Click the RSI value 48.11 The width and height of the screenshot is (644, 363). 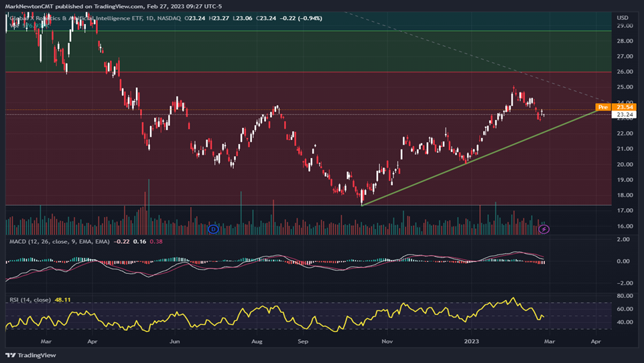62,300
